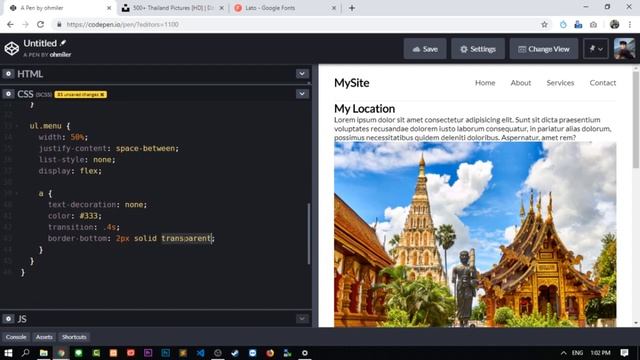Open the Chrome profile avatar
Screen dimensions: 640x360
614,24
